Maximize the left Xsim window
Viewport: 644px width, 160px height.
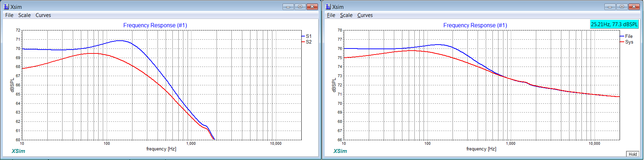coord(300,7)
